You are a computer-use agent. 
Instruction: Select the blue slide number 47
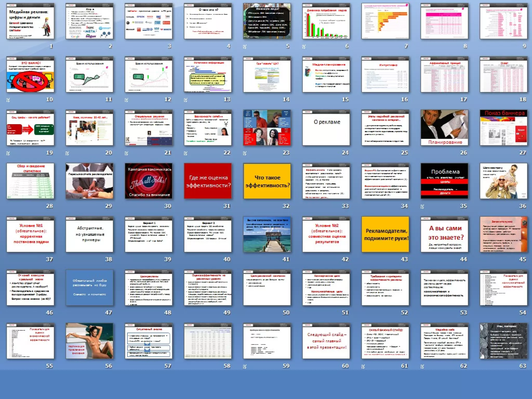point(90,288)
